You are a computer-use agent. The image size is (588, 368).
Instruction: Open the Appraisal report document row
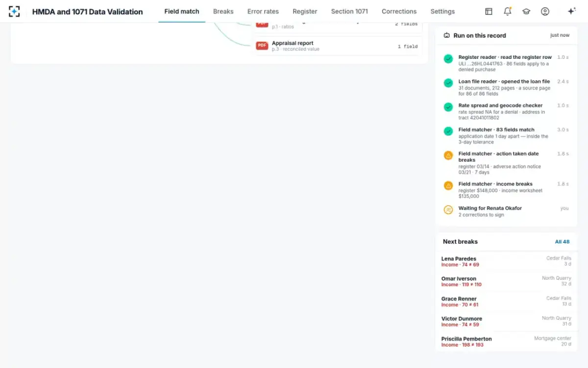pos(337,46)
